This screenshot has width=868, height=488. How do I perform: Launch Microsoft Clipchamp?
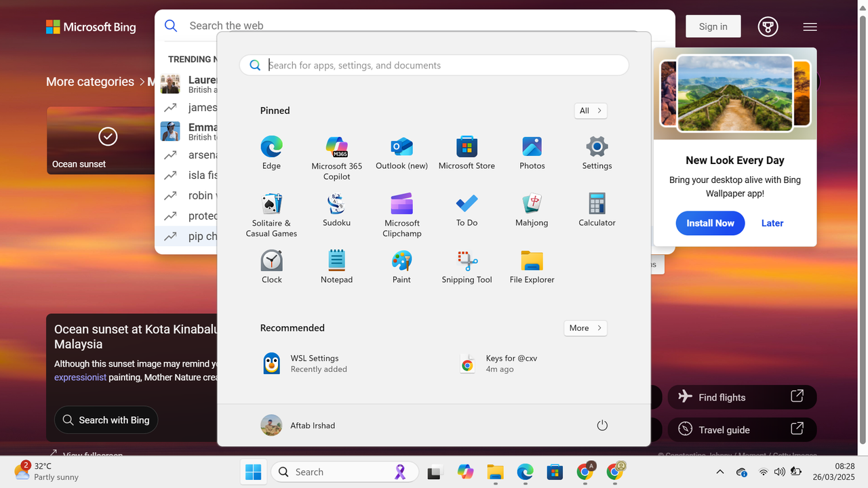coord(401,215)
